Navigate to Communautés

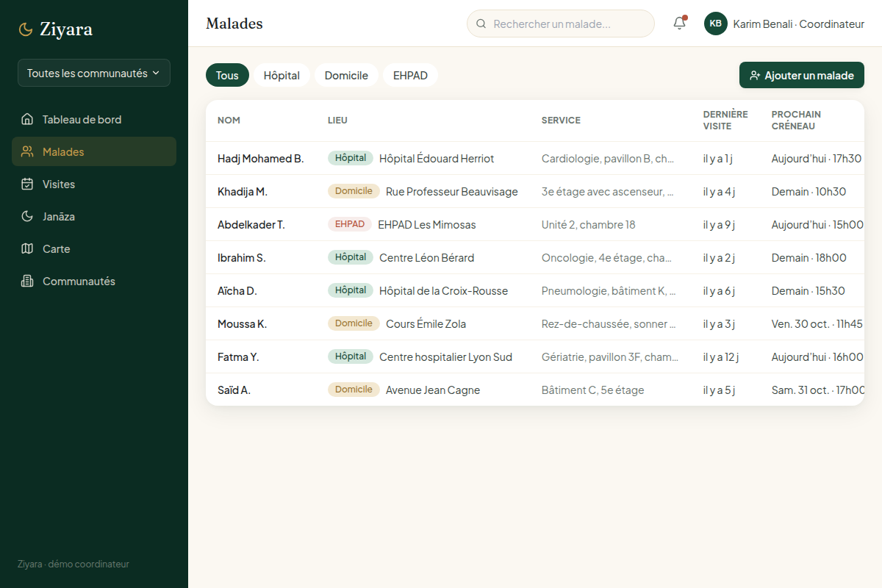pyautogui.click(x=94, y=281)
